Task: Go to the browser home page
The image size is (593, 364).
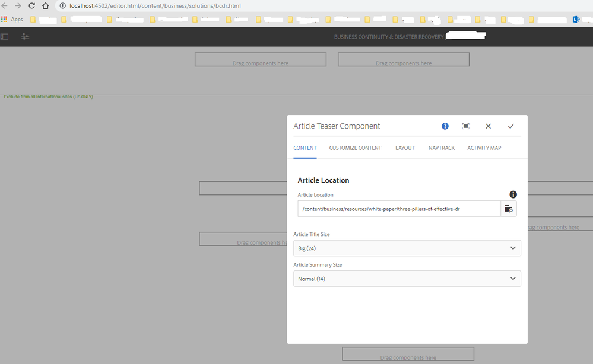Action: click(45, 6)
